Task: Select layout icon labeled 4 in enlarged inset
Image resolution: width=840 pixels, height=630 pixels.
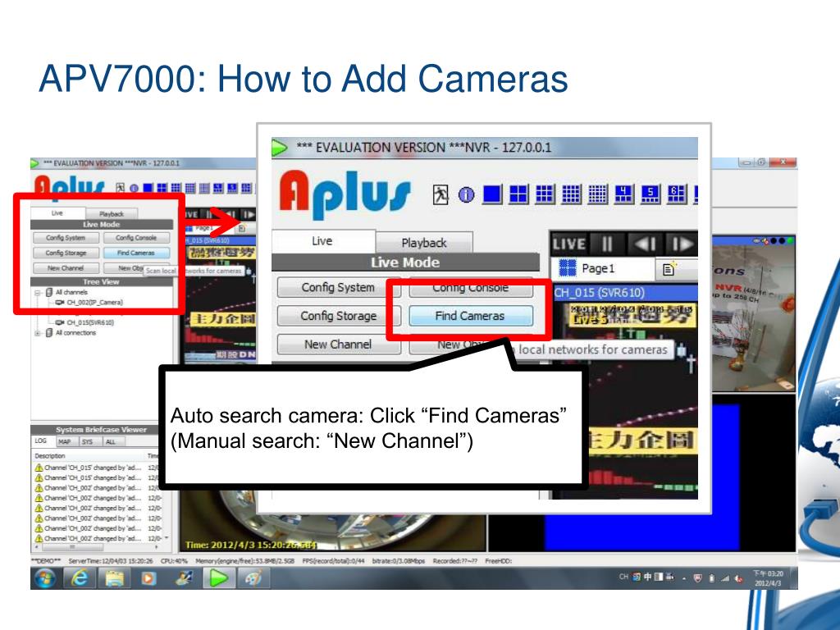Action: (x=623, y=194)
